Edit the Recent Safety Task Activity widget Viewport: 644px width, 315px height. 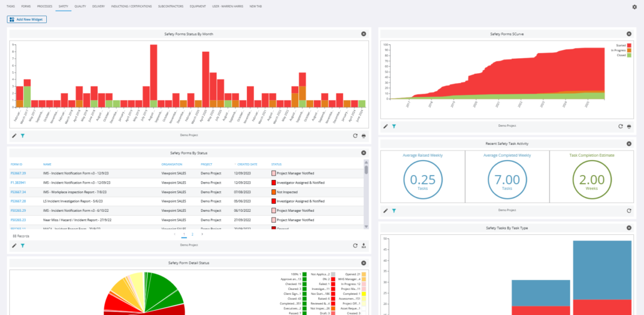386,211
